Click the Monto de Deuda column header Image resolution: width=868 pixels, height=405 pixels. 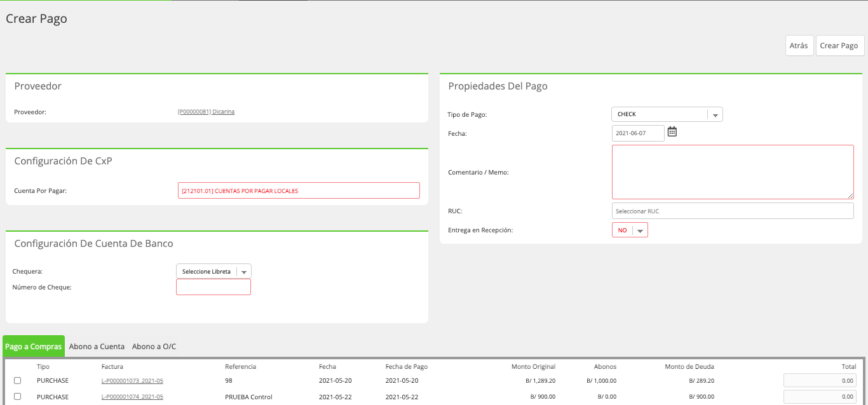pyautogui.click(x=689, y=367)
